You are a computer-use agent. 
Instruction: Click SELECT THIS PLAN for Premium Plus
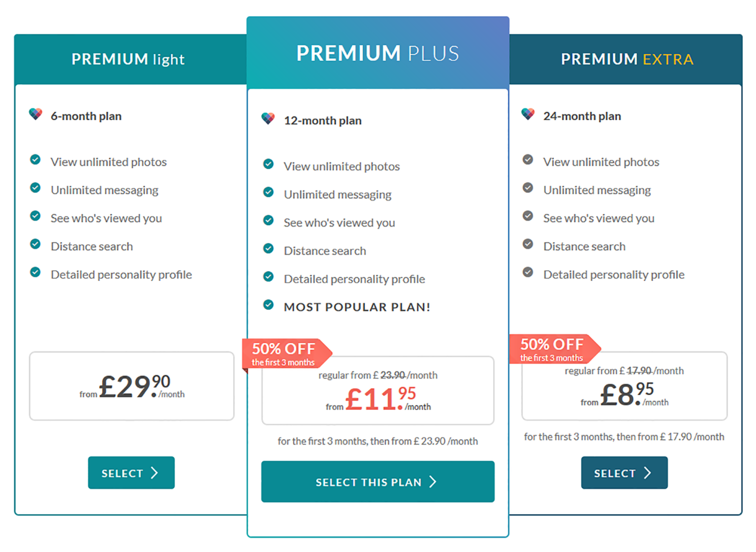(x=377, y=482)
